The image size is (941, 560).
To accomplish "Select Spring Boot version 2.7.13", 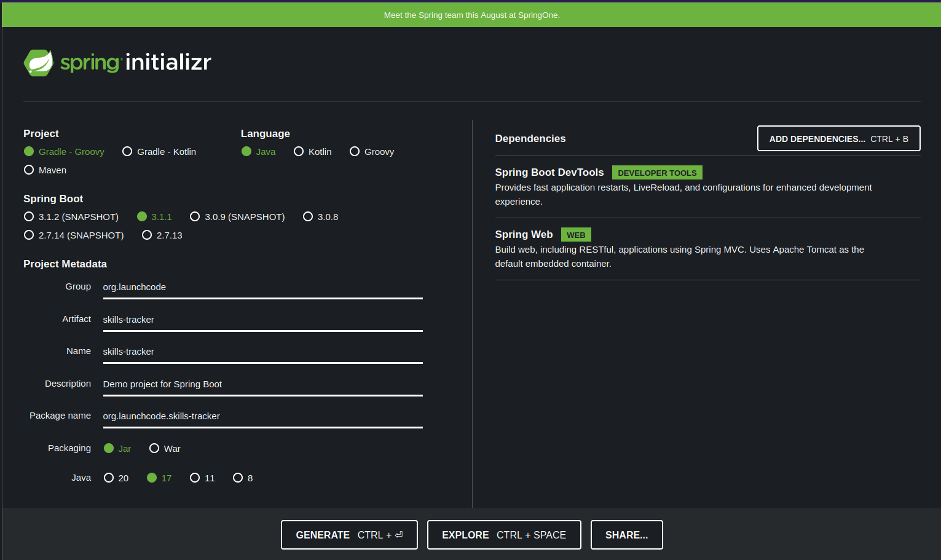I will click(x=147, y=235).
